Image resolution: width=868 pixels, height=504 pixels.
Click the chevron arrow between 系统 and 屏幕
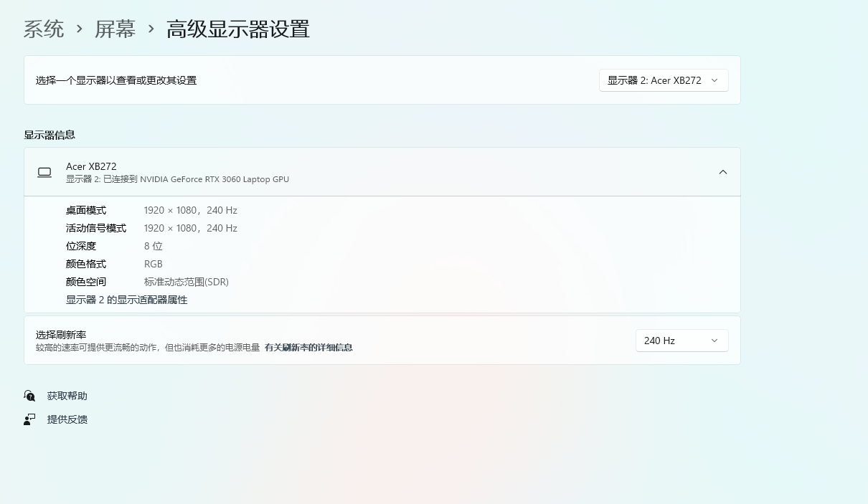click(x=80, y=29)
